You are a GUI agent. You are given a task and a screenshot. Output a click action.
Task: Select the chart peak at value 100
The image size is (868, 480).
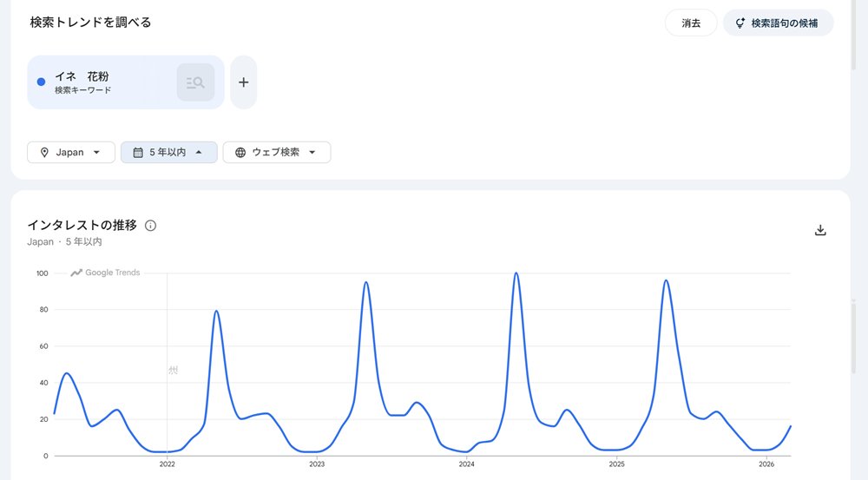516,273
